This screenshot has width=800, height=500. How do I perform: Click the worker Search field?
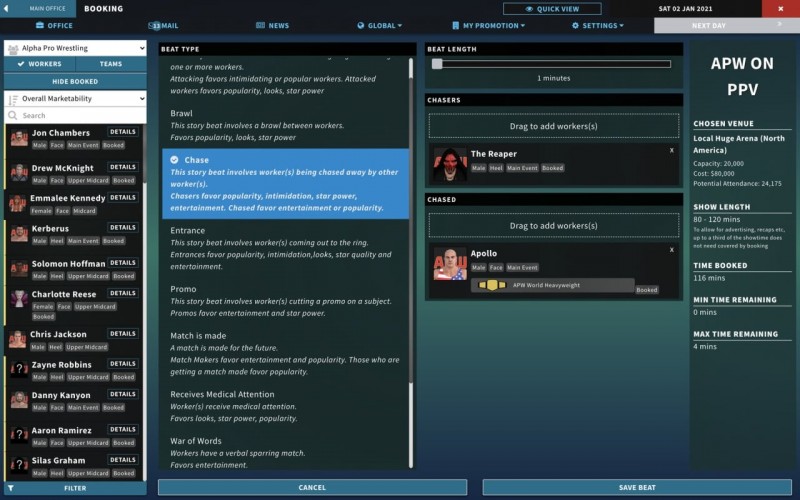tap(80, 115)
